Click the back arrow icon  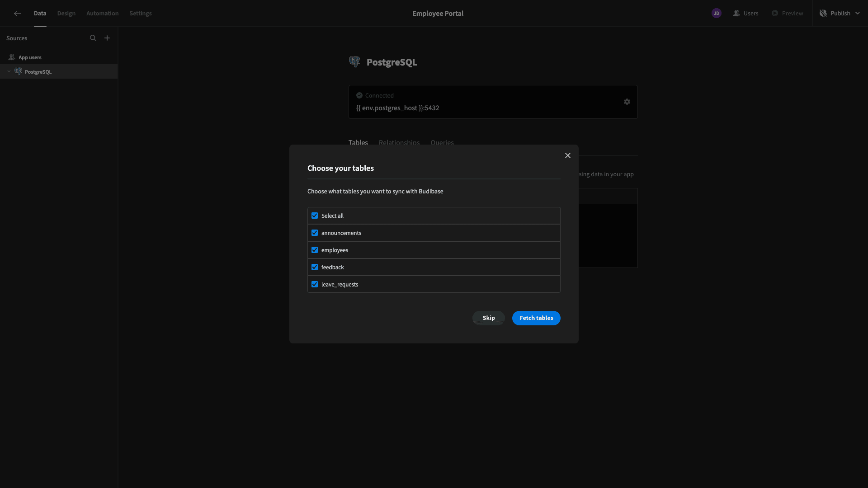17,14
